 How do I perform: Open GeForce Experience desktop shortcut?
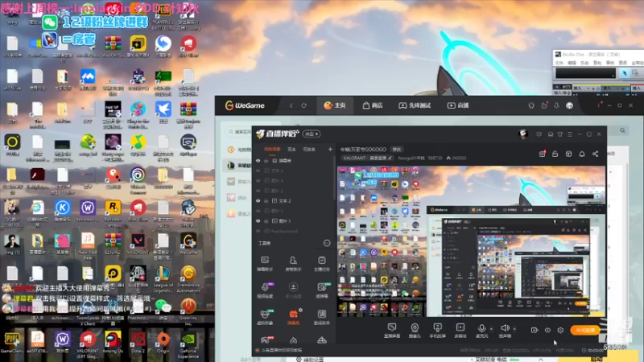click(x=188, y=345)
